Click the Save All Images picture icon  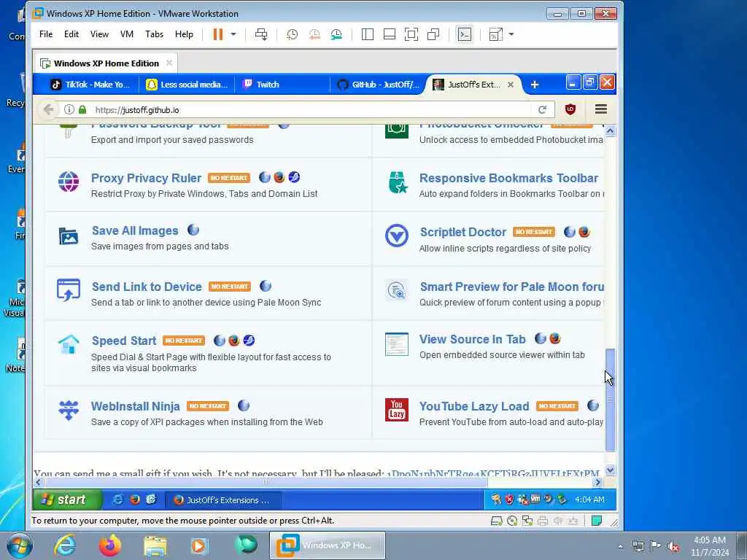(x=68, y=236)
